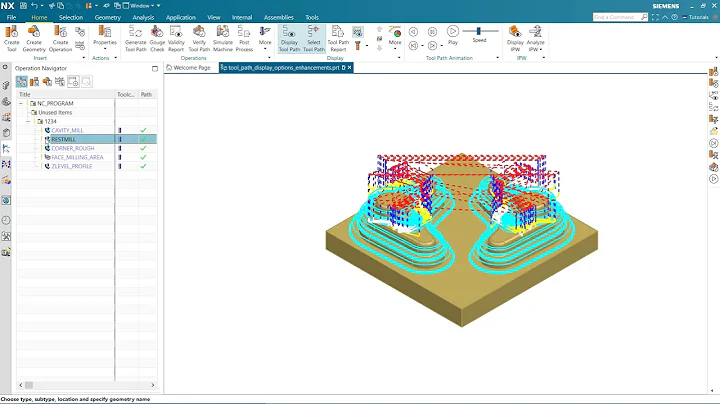Open the web browser sidebar tab
The image size is (720, 404).
[6, 201]
